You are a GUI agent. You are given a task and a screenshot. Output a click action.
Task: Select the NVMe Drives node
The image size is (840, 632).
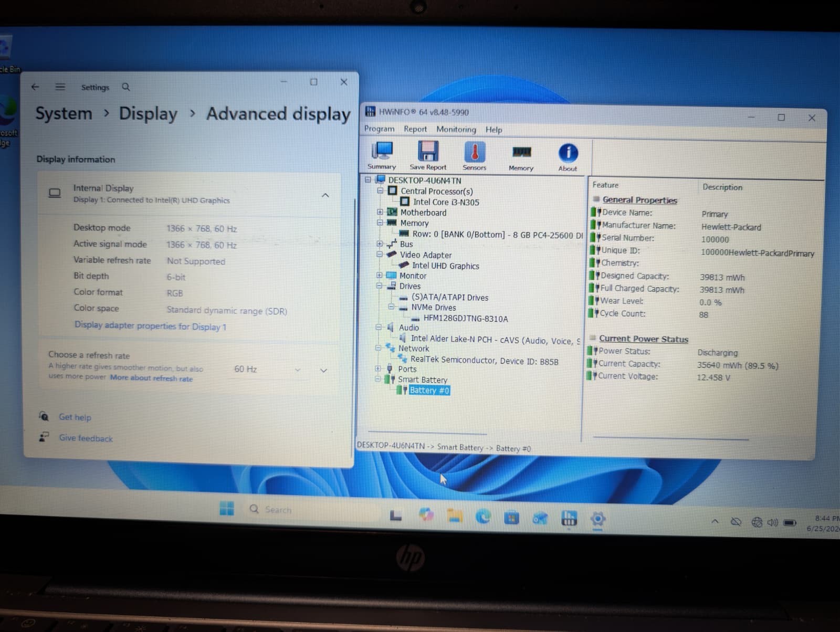pyautogui.click(x=433, y=308)
